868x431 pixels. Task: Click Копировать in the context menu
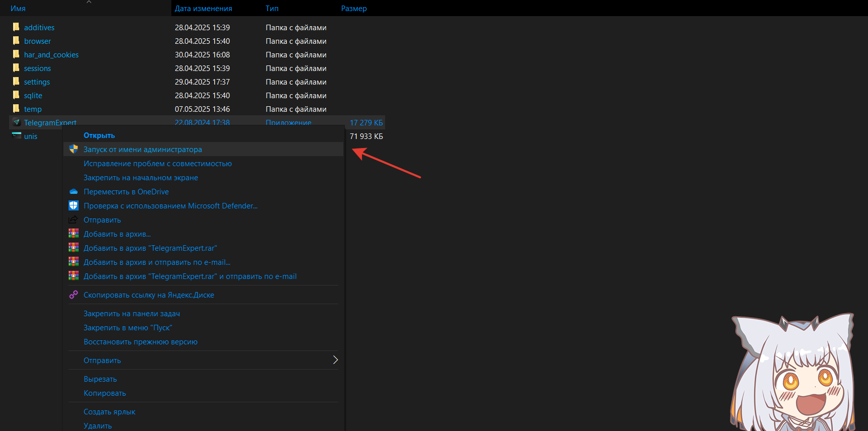point(105,393)
